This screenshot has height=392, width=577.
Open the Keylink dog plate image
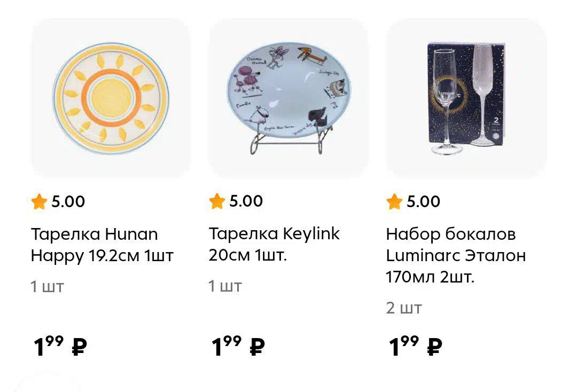click(x=288, y=99)
